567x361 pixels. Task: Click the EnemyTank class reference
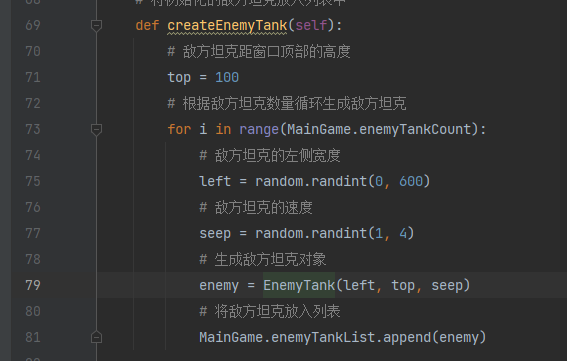pyautogui.click(x=299, y=285)
